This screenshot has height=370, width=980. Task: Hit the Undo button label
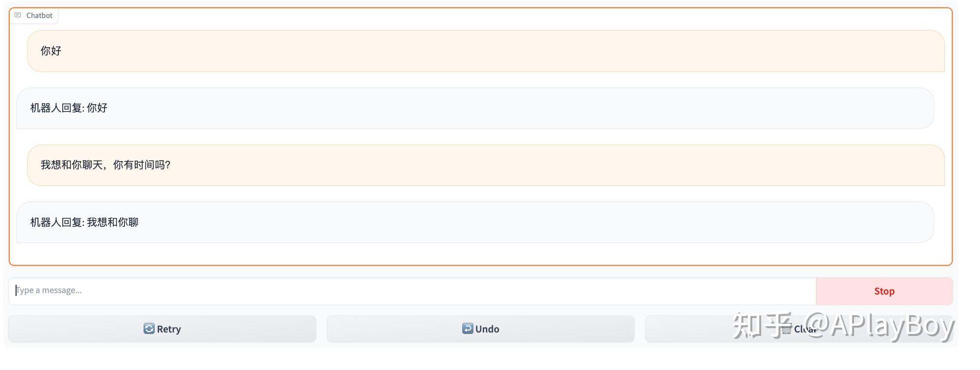click(x=487, y=329)
